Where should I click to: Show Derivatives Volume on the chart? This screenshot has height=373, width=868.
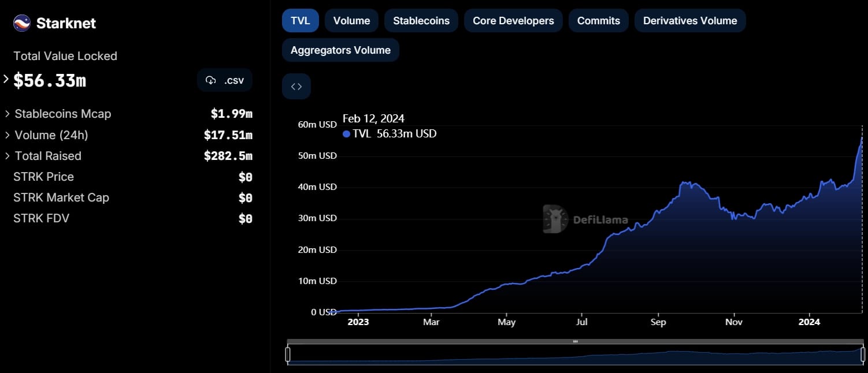point(689,21)
